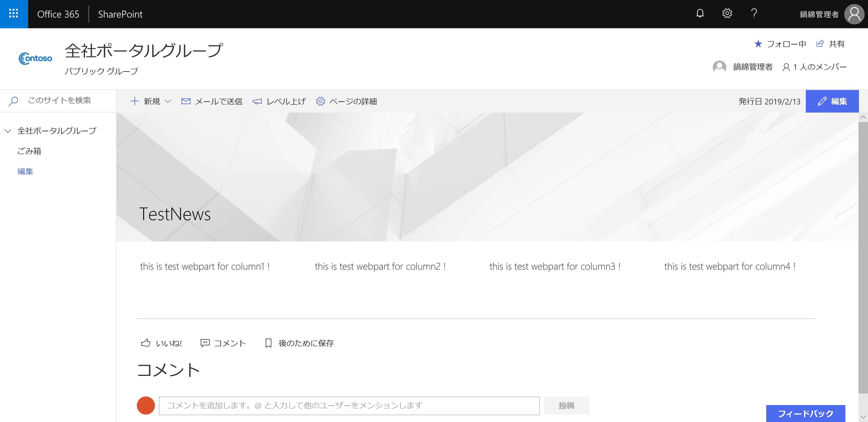
Task: Expand the 新規 dropdown menu
Action: 167,101
